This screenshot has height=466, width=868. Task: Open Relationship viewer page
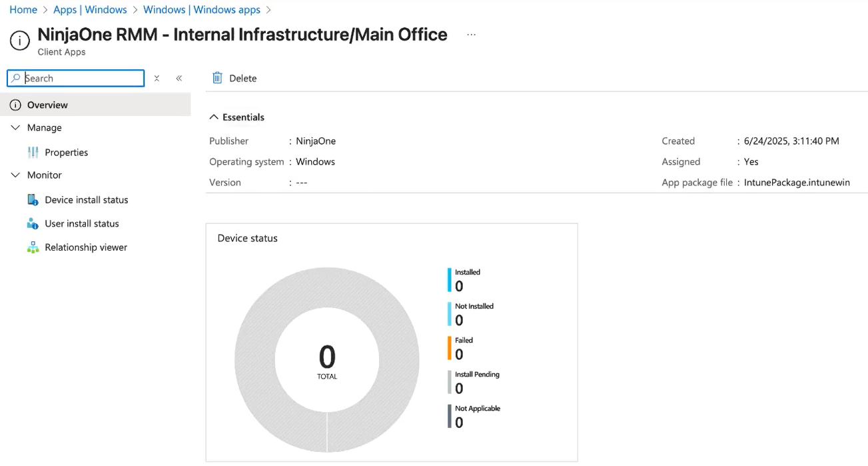[86, 247]
